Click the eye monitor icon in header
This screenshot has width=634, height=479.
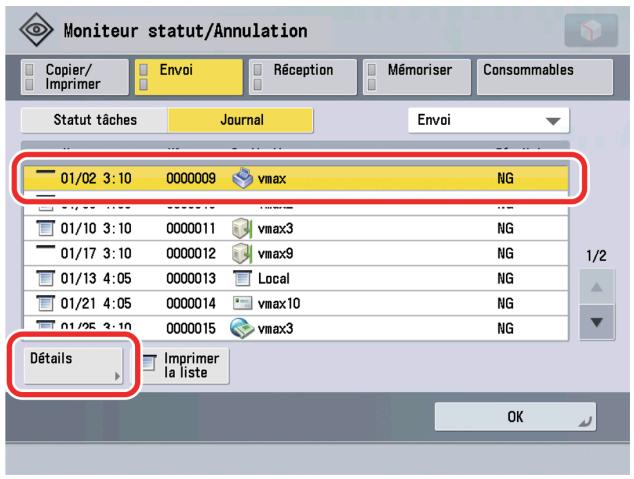(36, 30)
